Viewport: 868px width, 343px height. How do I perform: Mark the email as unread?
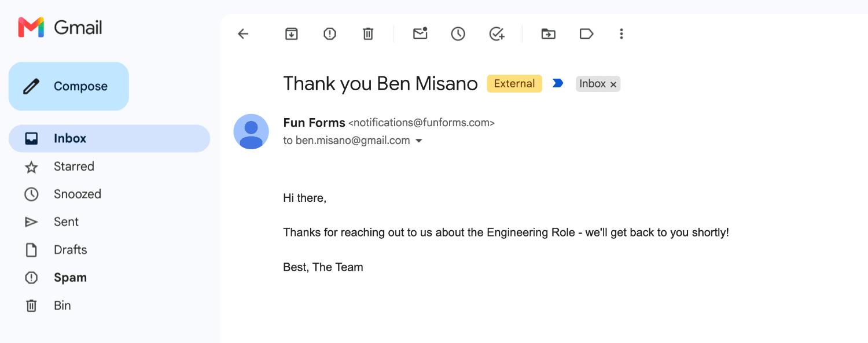(x=420, y=34)
